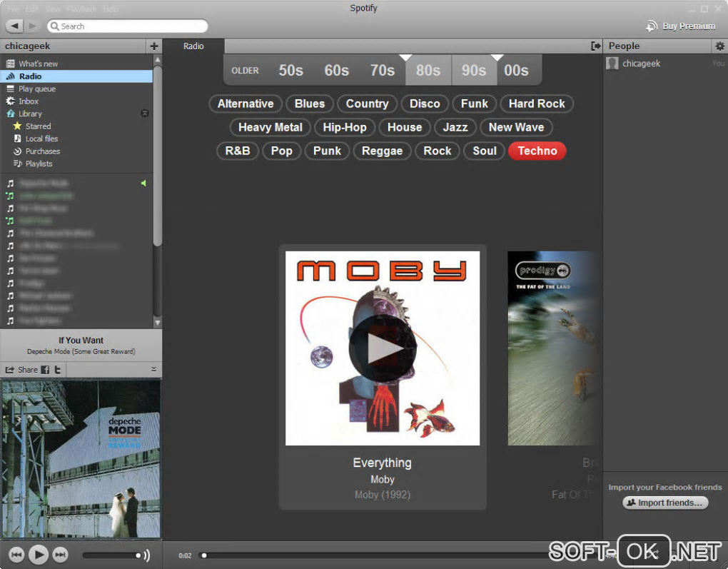The width and height of the screenshot is (728, 569).
Task: Open Library in the sidebar
Action: pyautogui.click(x=30, y=114)
